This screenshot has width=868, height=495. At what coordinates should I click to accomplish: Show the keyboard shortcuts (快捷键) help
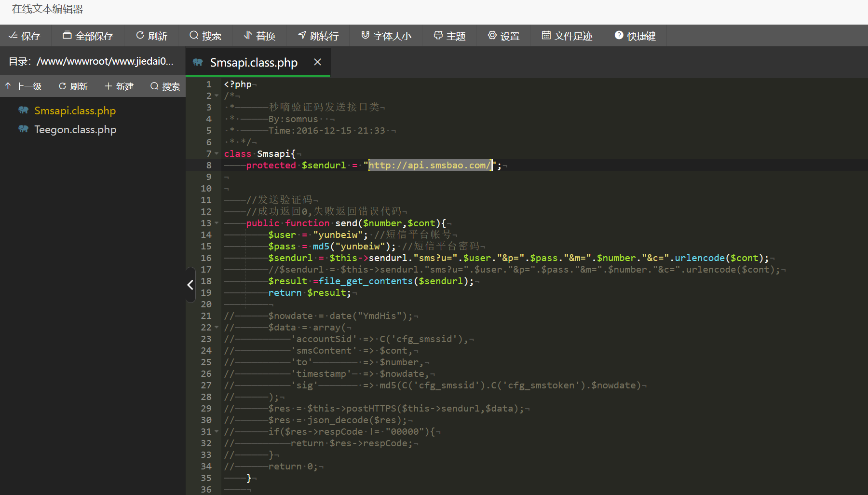pos(635,36)
